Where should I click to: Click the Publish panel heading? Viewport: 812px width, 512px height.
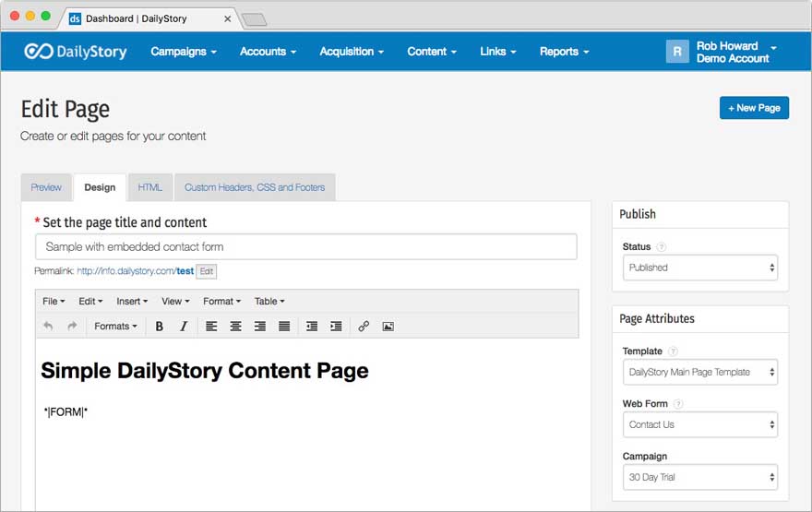638,214
